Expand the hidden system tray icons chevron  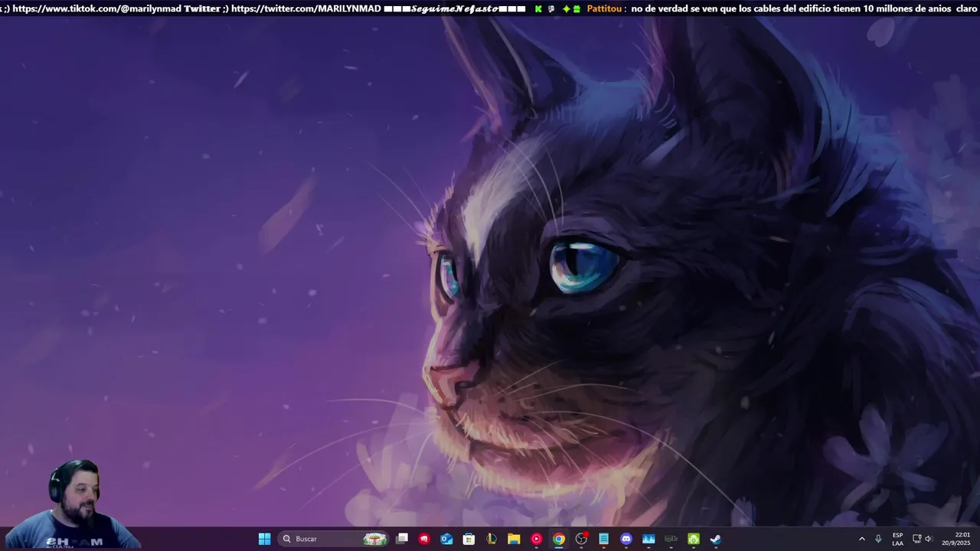861,539
